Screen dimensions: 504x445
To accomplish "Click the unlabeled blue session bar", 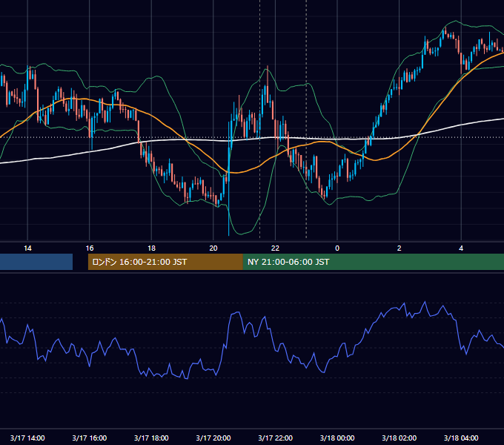I will [36, 262].
